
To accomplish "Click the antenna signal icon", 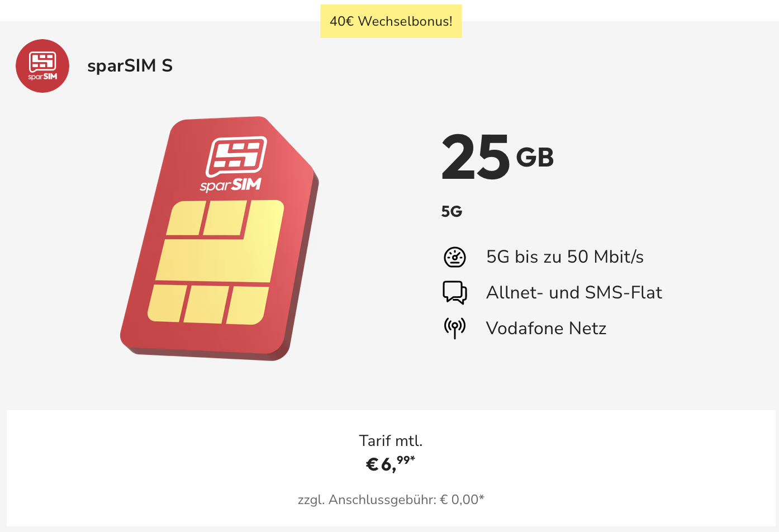I will pyautogui.click(x=455, y=327).
